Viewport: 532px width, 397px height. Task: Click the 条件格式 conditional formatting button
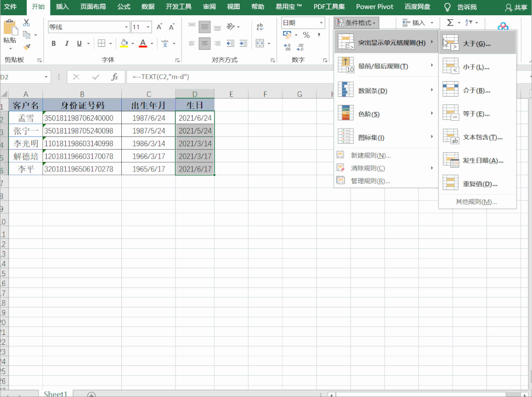356,23
